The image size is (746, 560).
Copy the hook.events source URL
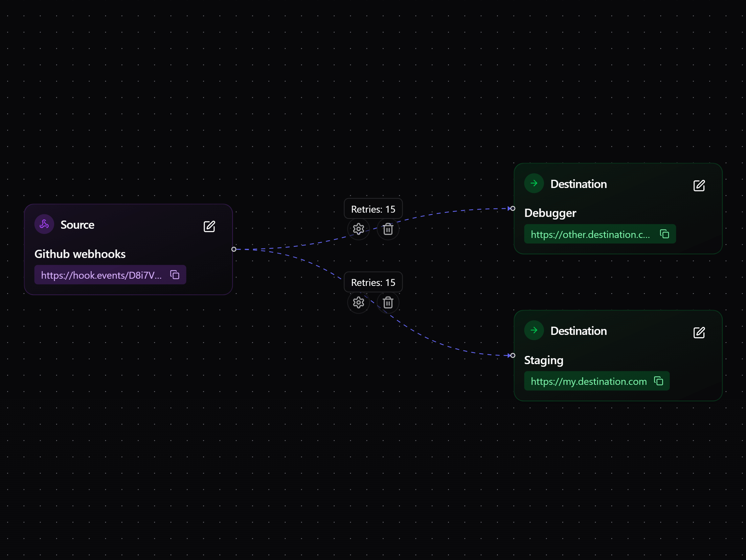click(x=175, y=275)
